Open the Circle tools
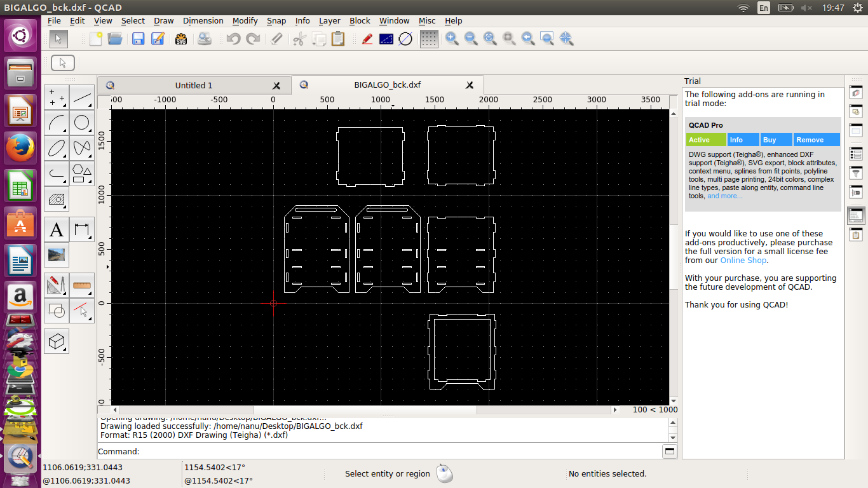The width and height of the screenshot is (868, 488). tap(82, 123)
